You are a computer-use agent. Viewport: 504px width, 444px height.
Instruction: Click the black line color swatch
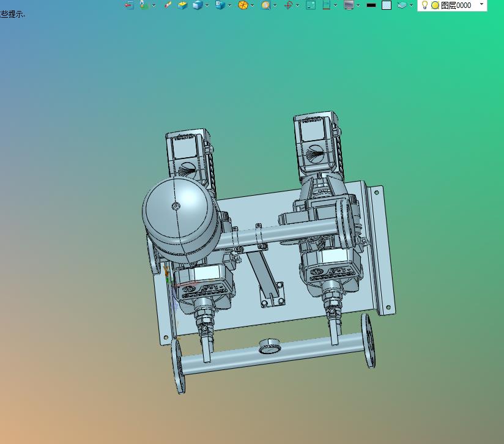371,5
